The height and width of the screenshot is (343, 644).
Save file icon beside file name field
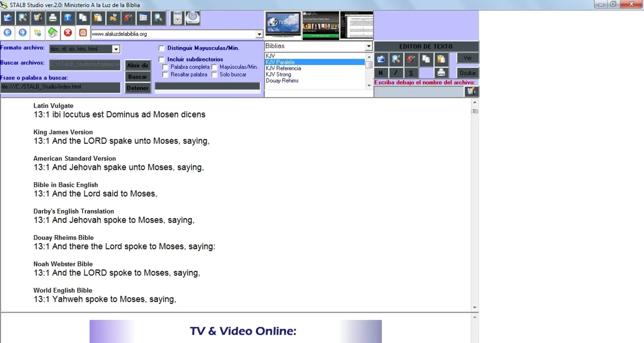[472, 91]
